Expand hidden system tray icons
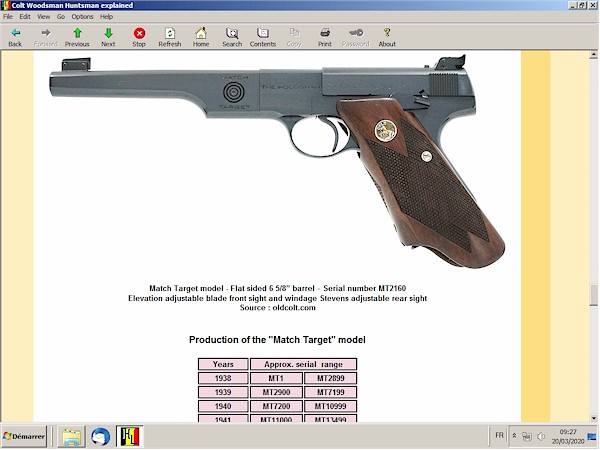Image resolution: width=600 pixels, height=450 pixels. [x=515, y=436]
